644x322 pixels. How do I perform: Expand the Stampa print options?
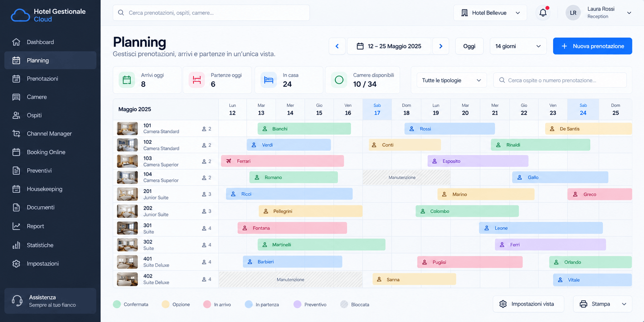point(603,304)
